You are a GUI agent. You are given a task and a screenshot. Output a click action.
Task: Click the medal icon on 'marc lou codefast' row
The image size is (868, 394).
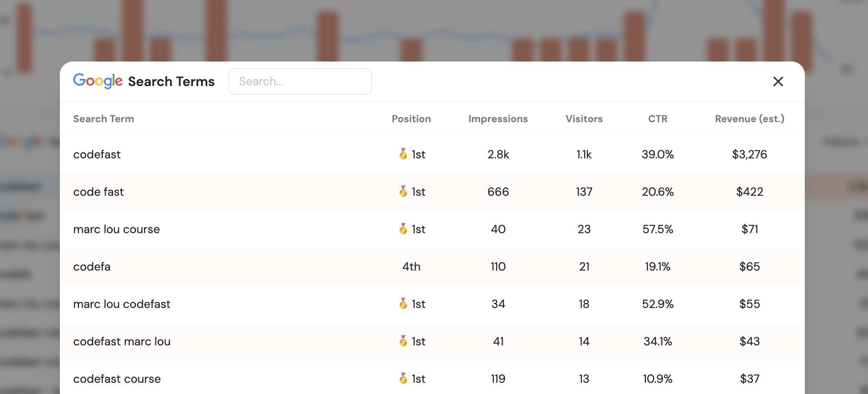click(403, 304)
